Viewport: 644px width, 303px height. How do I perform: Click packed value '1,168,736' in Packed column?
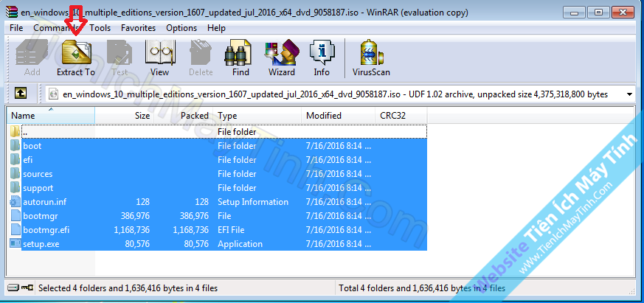191,229
